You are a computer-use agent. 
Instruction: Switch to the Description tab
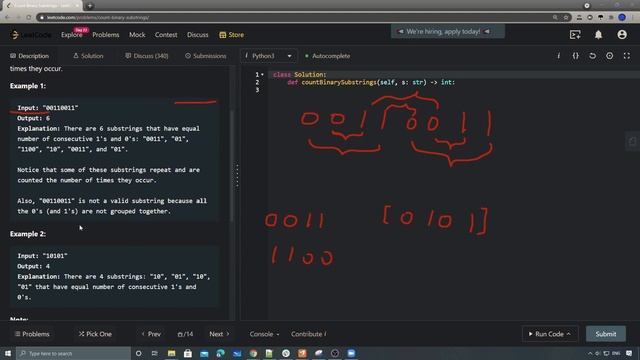(29, 56)
